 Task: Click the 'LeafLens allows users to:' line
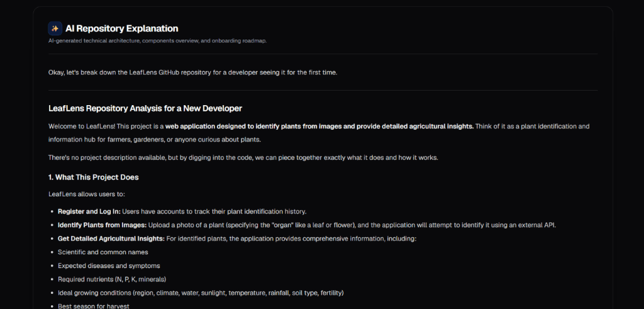(87, 194)
